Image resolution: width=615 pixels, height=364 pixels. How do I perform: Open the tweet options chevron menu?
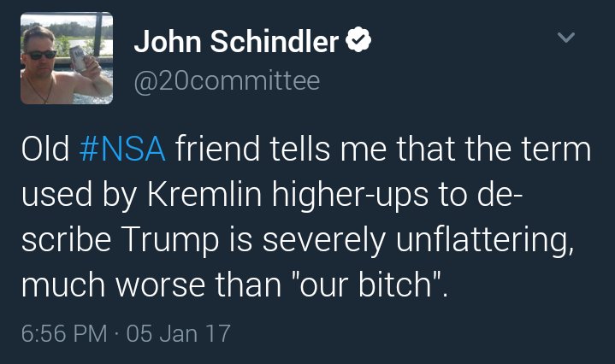[565, 38]
